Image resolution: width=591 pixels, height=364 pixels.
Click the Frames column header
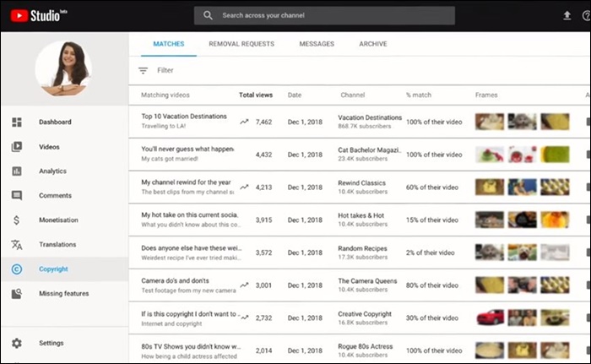(486, 95)
